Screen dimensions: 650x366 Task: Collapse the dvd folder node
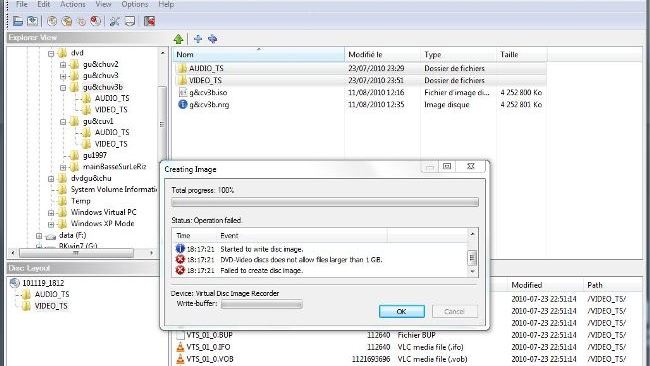click(x=51, y=53)
